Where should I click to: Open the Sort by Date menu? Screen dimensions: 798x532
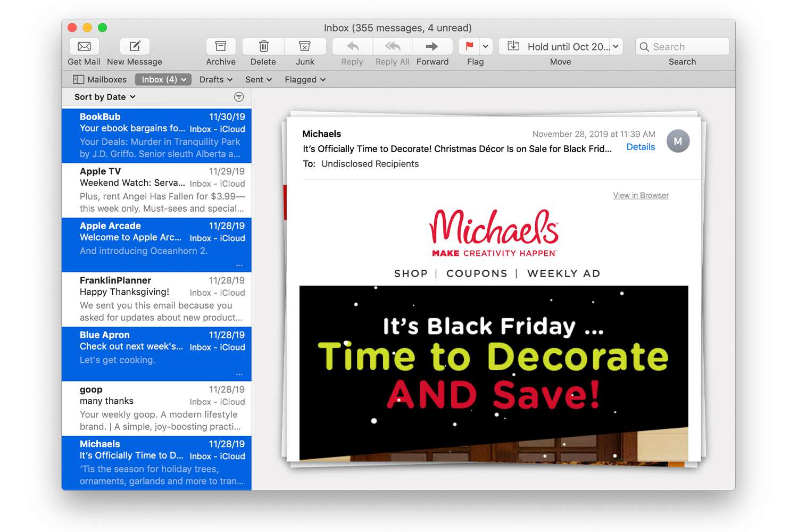pos(105,97)
